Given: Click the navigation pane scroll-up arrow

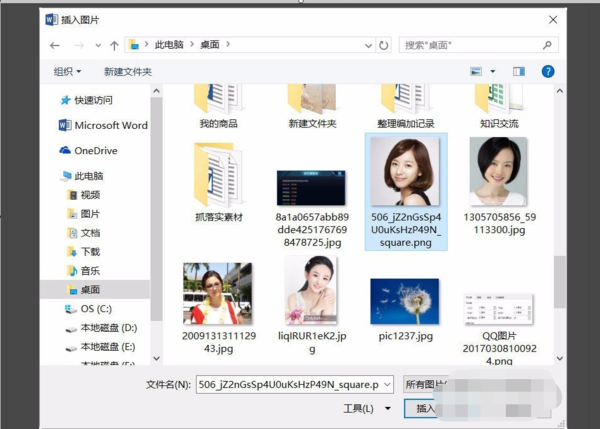Looking at the screenshot, I should click(157, 91).
